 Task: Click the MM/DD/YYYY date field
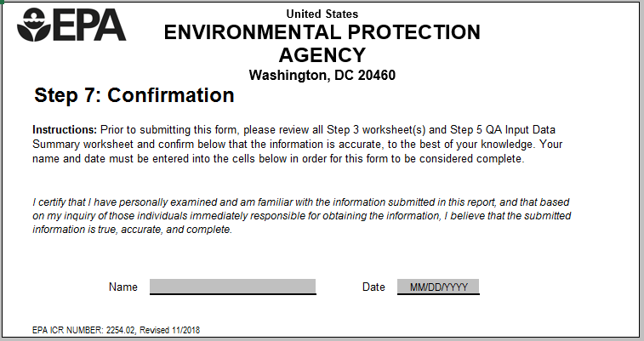click(438, 287)
